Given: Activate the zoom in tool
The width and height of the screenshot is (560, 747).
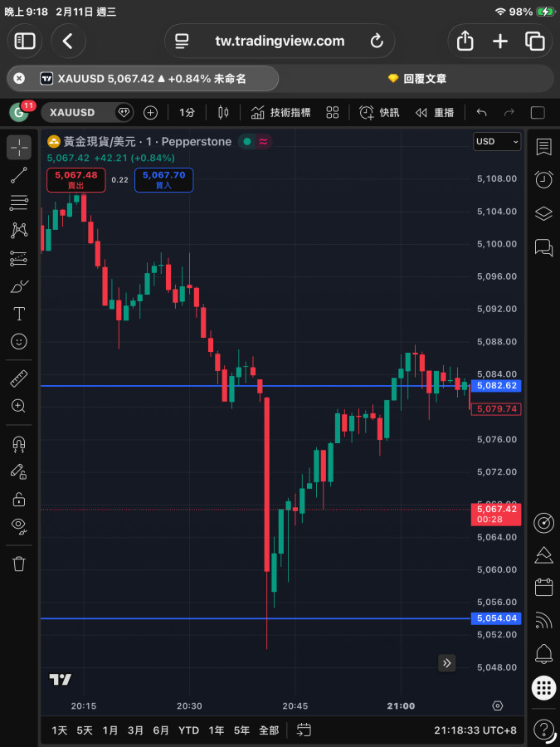Looking at the screenshot, I should (x=19, y=406).
